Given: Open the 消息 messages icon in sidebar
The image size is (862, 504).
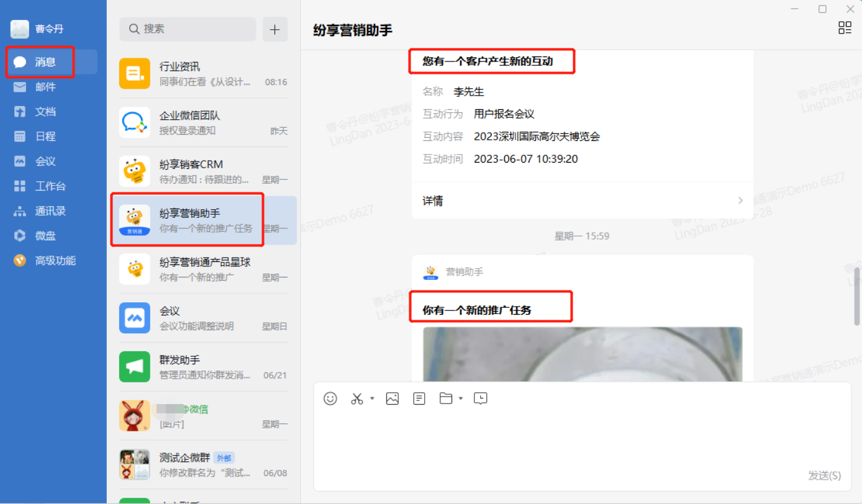Looking at the screenshot, I should 20,62.
